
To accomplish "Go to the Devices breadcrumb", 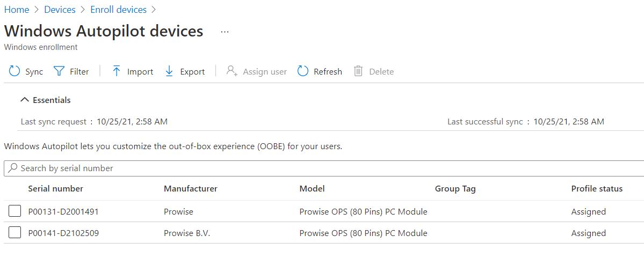I will [x=60, y=10].
